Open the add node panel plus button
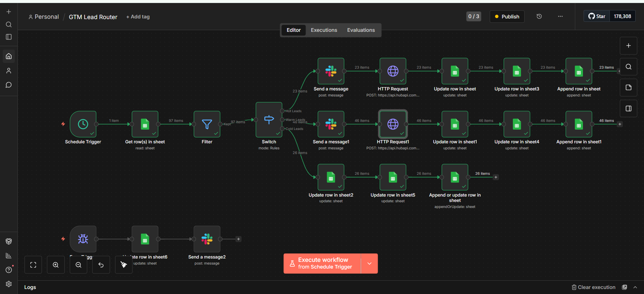644x294 pixels. tap(629, 46)
